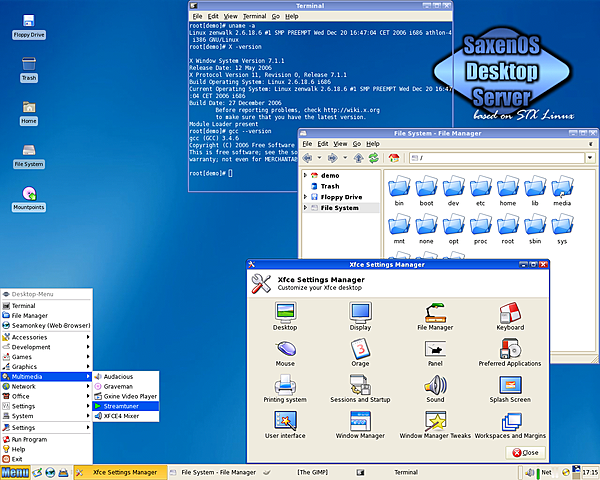Expand the demo tree node

(305, 175)
